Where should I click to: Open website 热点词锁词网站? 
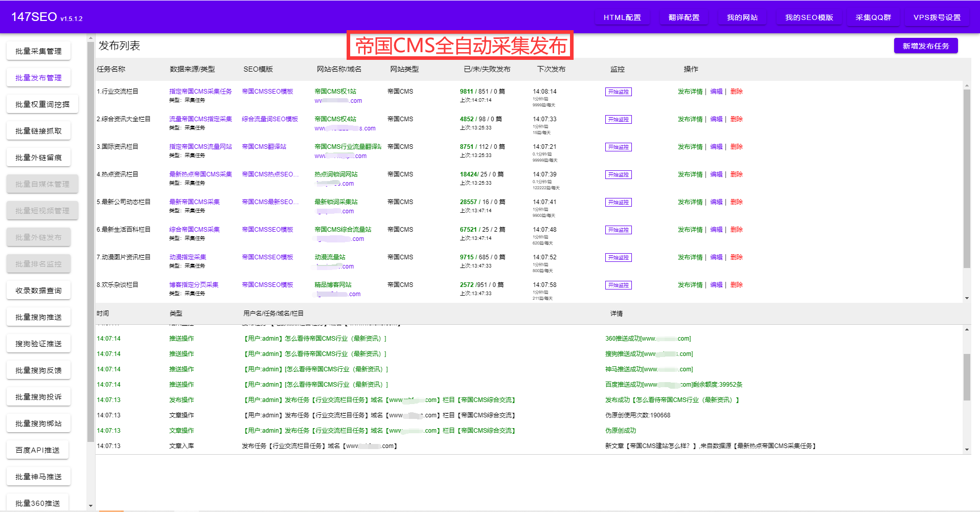[336, 174]
